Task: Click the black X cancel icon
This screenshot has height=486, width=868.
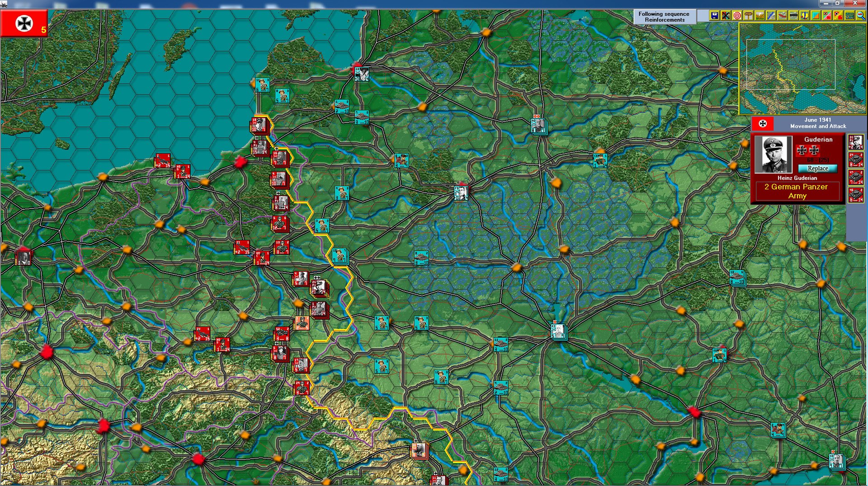Action: pos(726,16)
